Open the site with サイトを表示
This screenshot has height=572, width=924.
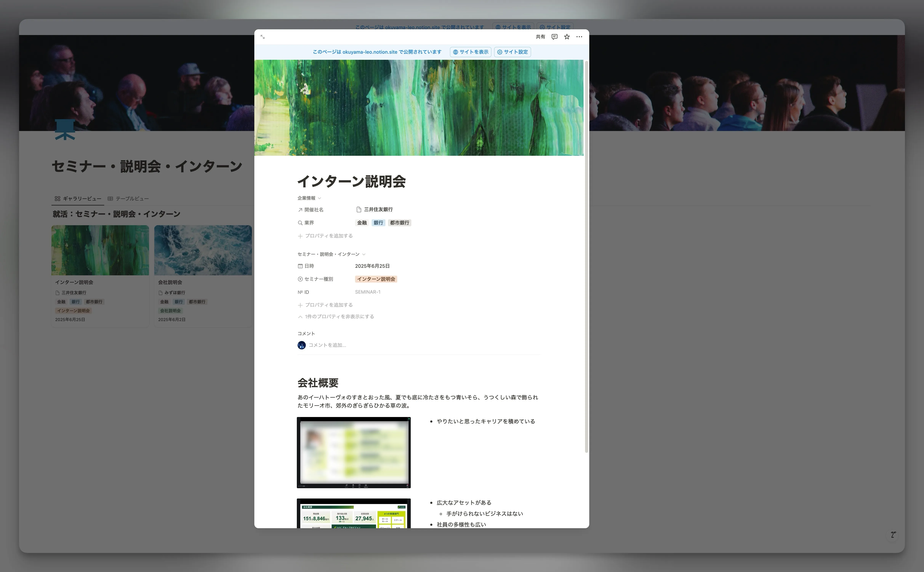[471, 52]
